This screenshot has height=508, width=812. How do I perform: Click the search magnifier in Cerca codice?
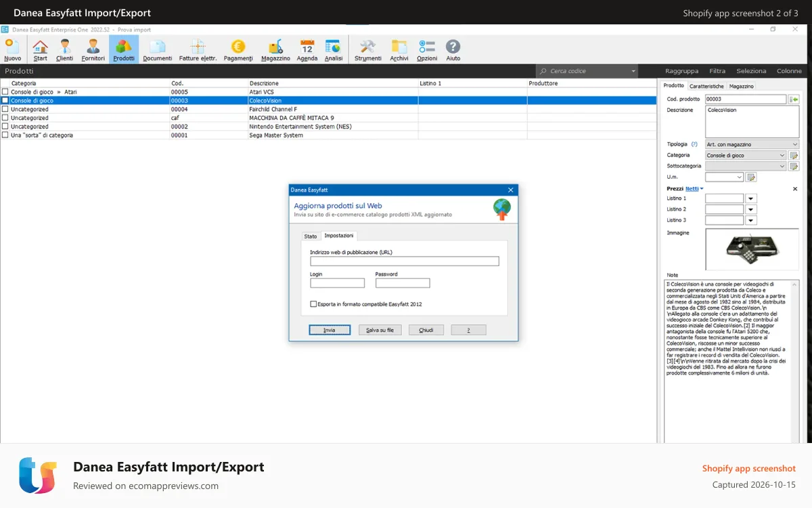pos(543,71)
